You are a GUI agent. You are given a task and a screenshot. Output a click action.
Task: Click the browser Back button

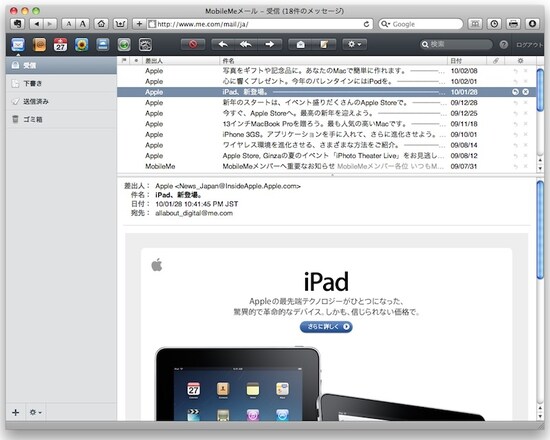click(x=37, y=24)
